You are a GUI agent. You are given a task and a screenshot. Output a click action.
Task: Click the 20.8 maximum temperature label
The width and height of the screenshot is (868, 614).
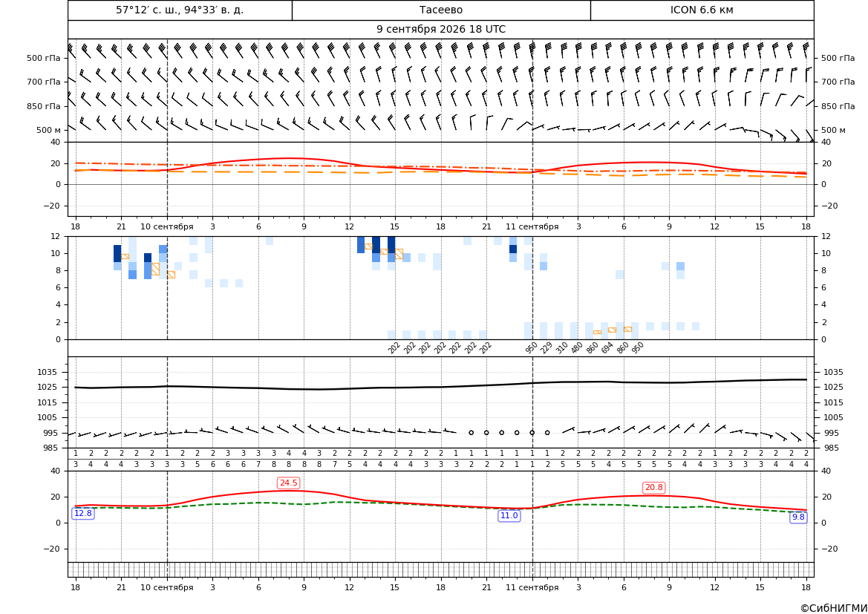pos(653,487)
